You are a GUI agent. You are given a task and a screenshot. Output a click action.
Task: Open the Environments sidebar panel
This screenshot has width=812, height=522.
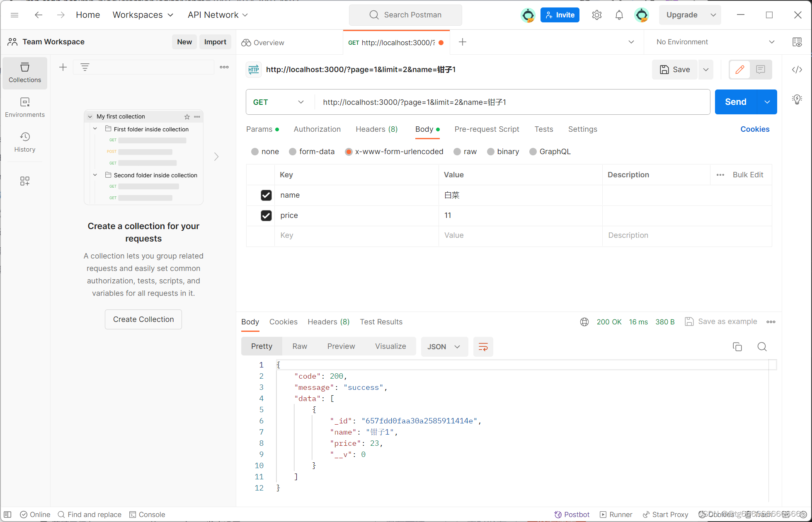[25, 107]
